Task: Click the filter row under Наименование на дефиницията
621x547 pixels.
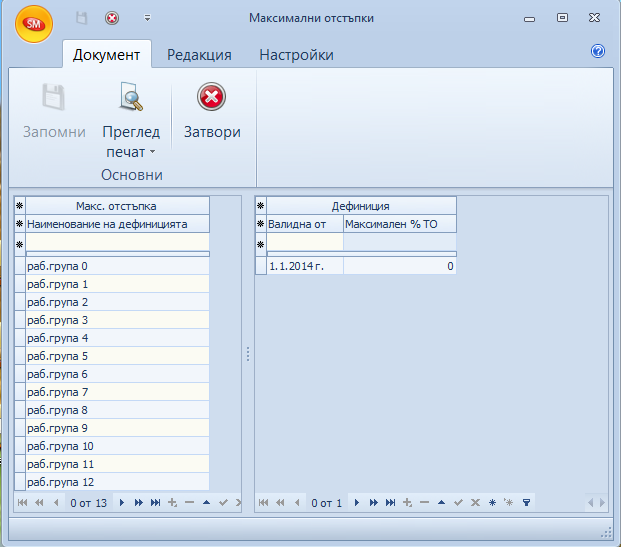Action: pyautogui.click(x=118, y=242)
